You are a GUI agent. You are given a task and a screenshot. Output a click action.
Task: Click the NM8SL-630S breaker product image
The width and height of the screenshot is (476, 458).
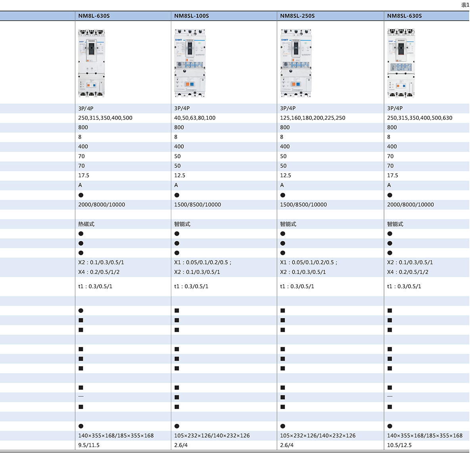coord(401,63)
